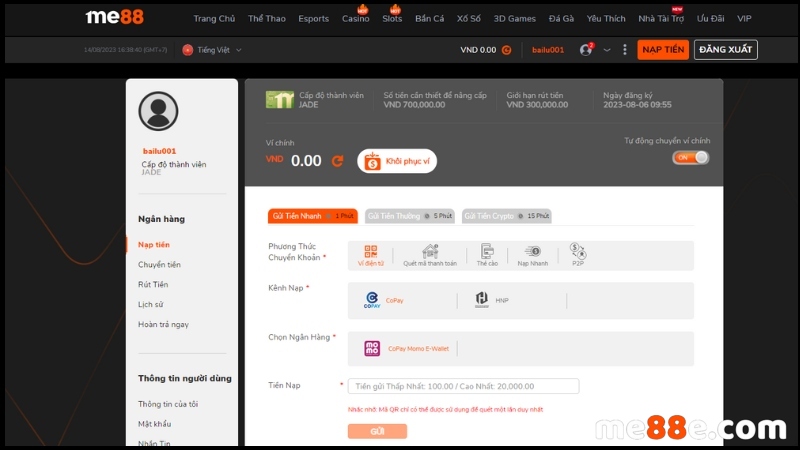This screenshot has height=450, width=800.
Task: Expand the account chevron beside notifications
Action: [606, 50]
